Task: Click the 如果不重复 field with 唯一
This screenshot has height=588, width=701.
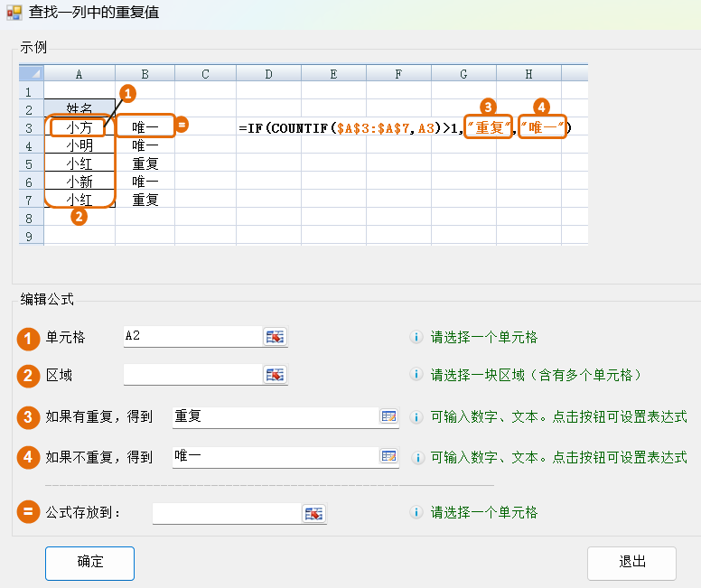Action: [x=273, y=456]
